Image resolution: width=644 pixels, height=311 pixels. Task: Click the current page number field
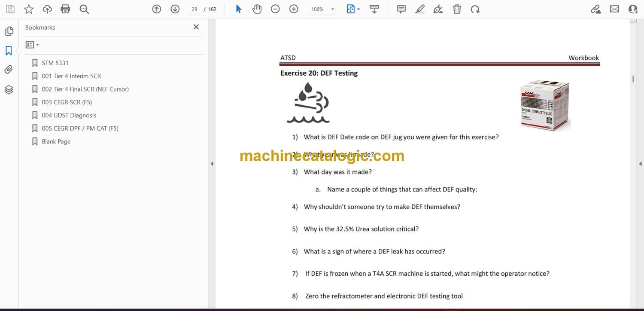194,9
